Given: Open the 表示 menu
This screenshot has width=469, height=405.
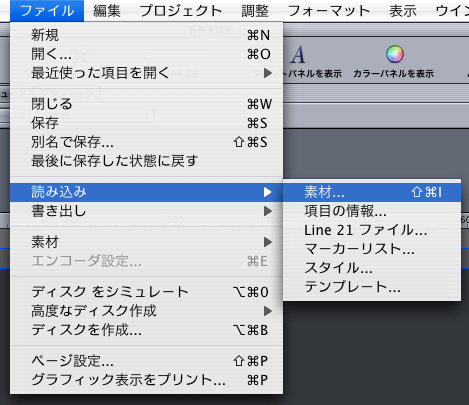Looking at the screenshot, I should [403, 11].
